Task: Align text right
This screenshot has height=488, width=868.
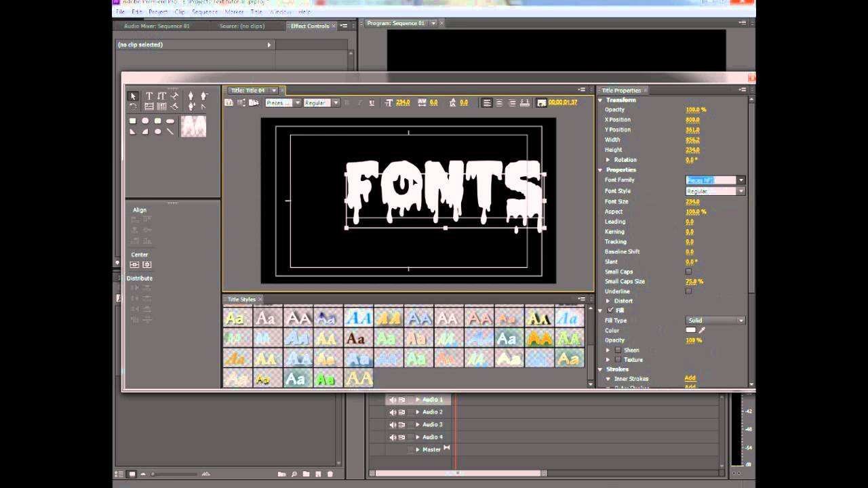Action: 512,103
